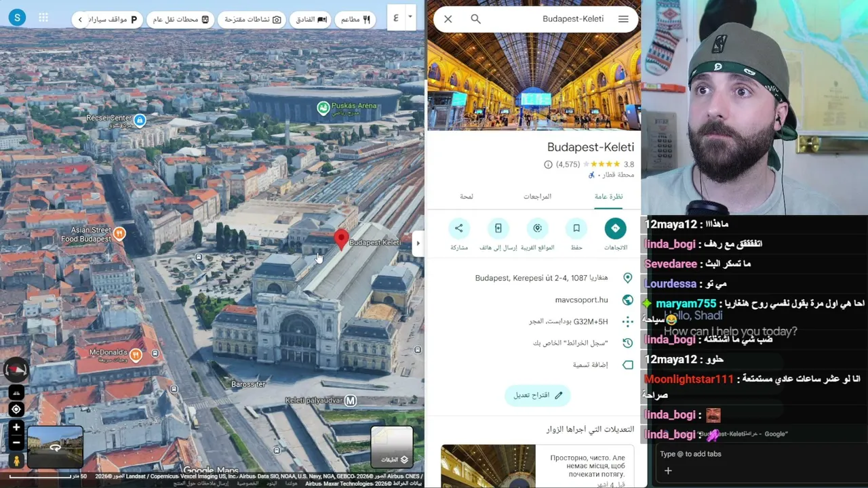Open the visitor review photo thumbnail
Viewport: 868px width, 488px height.
click(488, 466)
